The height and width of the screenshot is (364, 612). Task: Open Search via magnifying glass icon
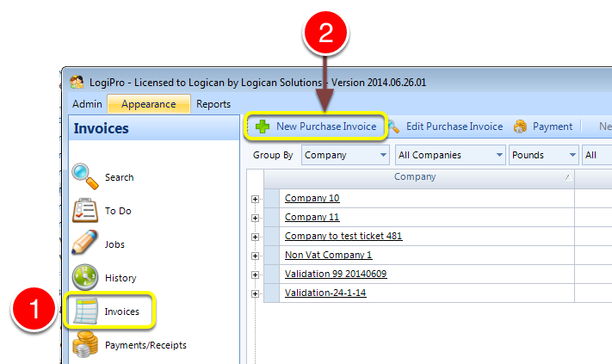pos(85,176)
